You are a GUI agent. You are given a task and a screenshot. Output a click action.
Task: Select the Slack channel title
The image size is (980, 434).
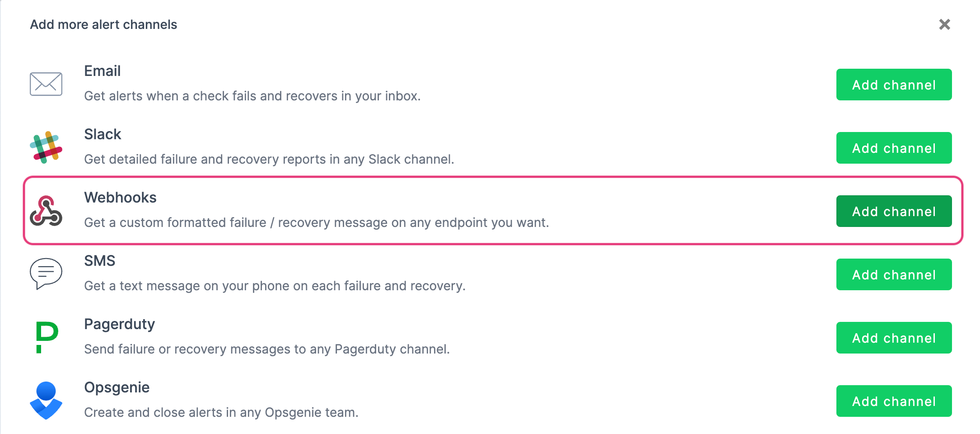(102, 134)
